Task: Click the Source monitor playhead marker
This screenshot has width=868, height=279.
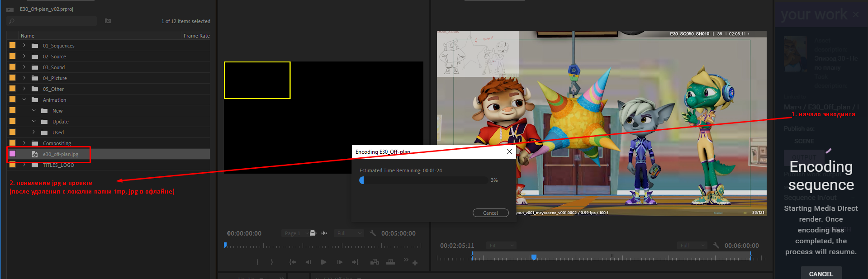Action: tap(225, 245)
